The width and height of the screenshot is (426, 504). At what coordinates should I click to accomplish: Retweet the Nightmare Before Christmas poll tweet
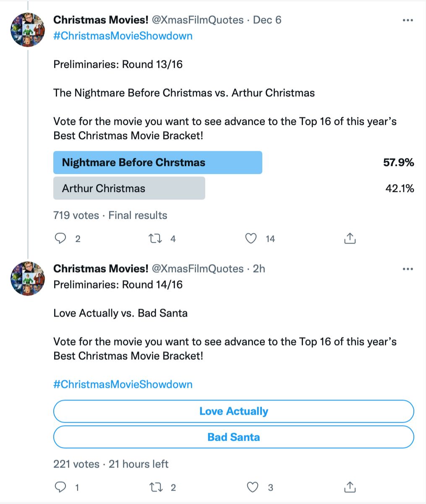(x=156, y=239)
